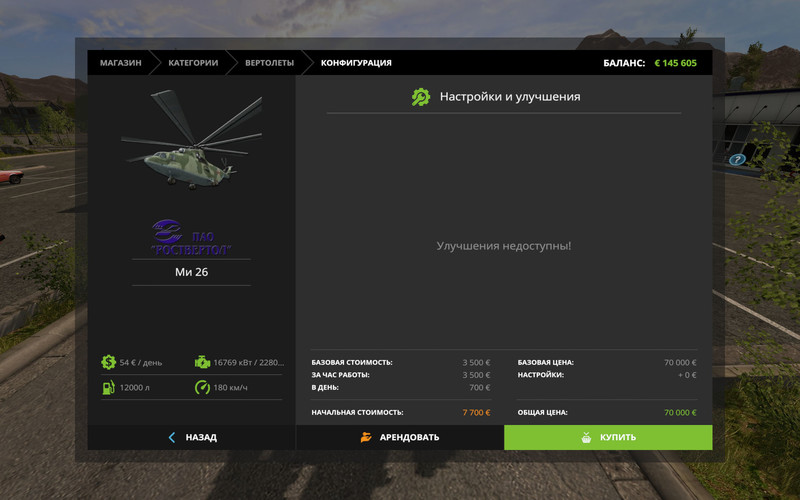Click the НАЧАЛЬНАЯ СТОИМОСТЬ value 7 700 €
The image size is (800, 500).
[476, 412]
